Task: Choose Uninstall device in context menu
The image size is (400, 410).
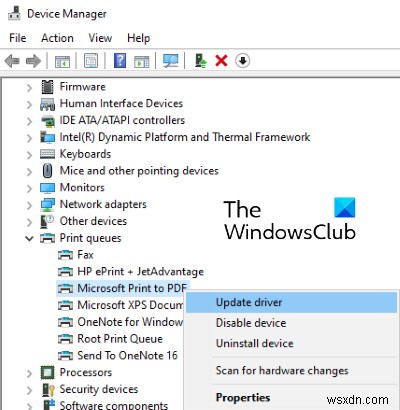Action: (x=292, y=343)
